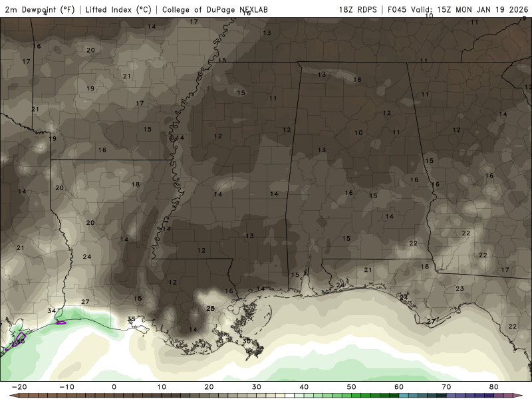Click the teal-blue swatch below the 60 label
532x399 pixels.
point(404,395)
